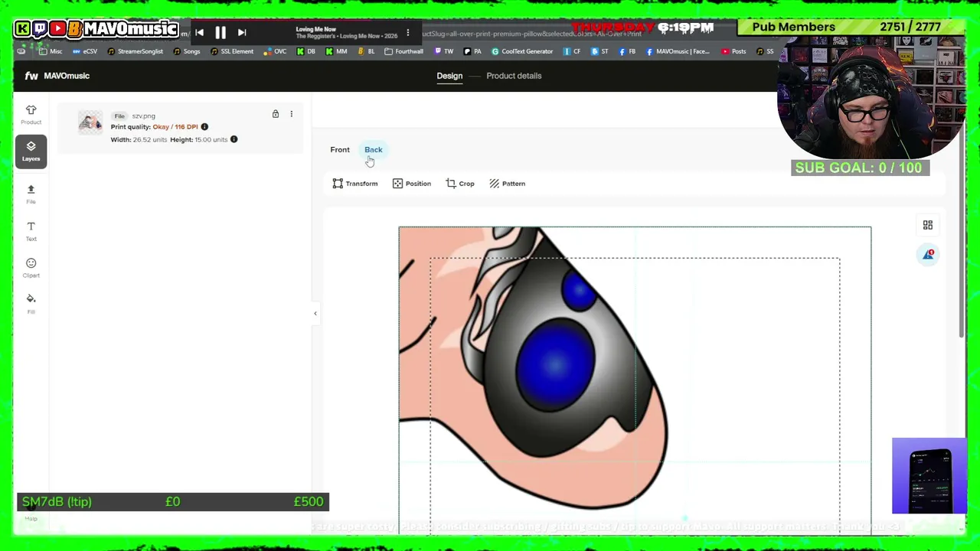Toggle the grid view icon beside canvas
The height and width of the screenshot is (551, 980).
pos(928,225)
